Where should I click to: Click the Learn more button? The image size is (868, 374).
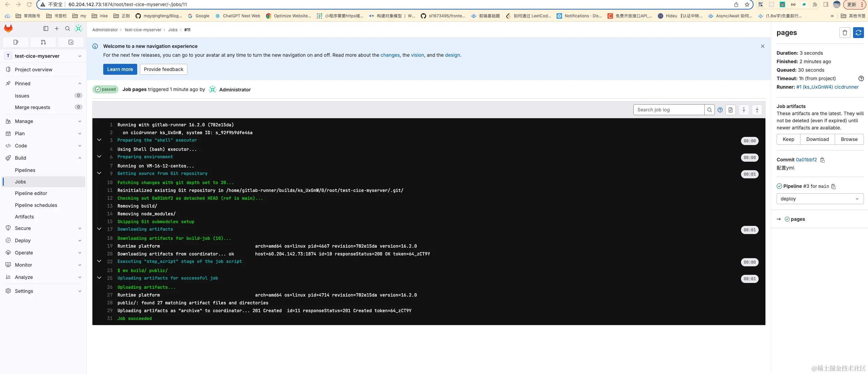pos(120,69)
